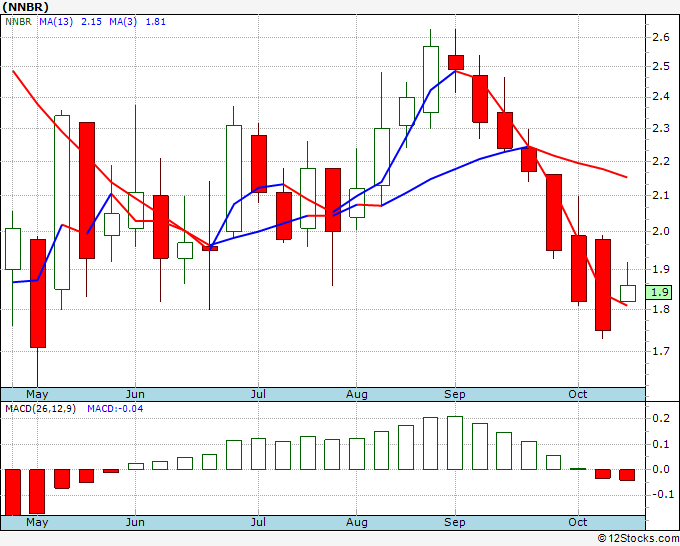Click Sep on the price chart time axis
680x546 pixels.
tap(454, 394)
